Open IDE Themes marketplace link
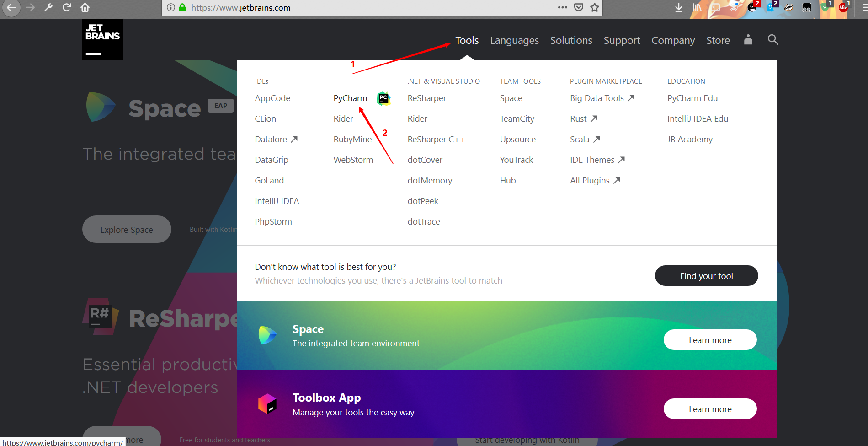868x446 pixels. point(597,160)
